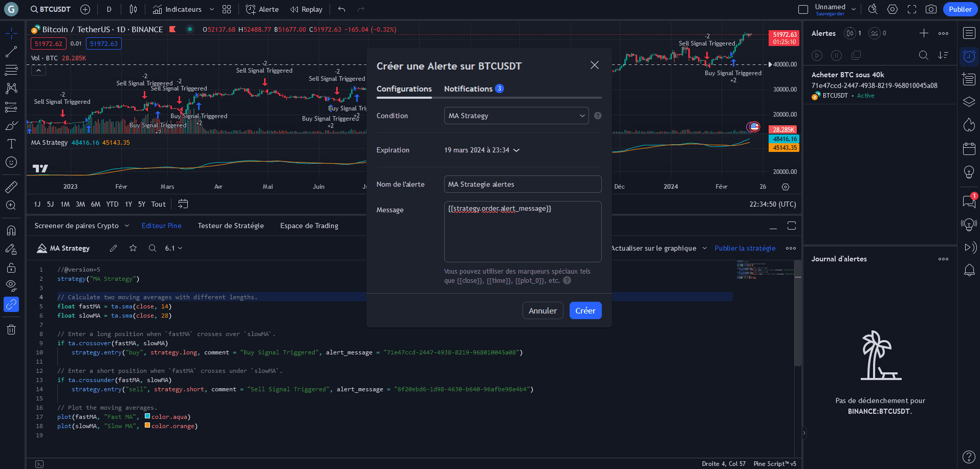
Task: Expand the Unnamed layout dropdown
Action: click(x=854, y=9)
